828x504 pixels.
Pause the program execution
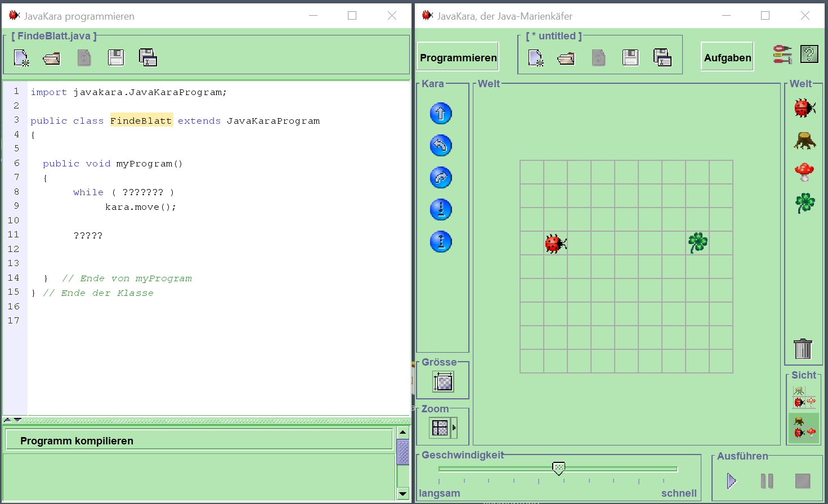pos(767,481)
